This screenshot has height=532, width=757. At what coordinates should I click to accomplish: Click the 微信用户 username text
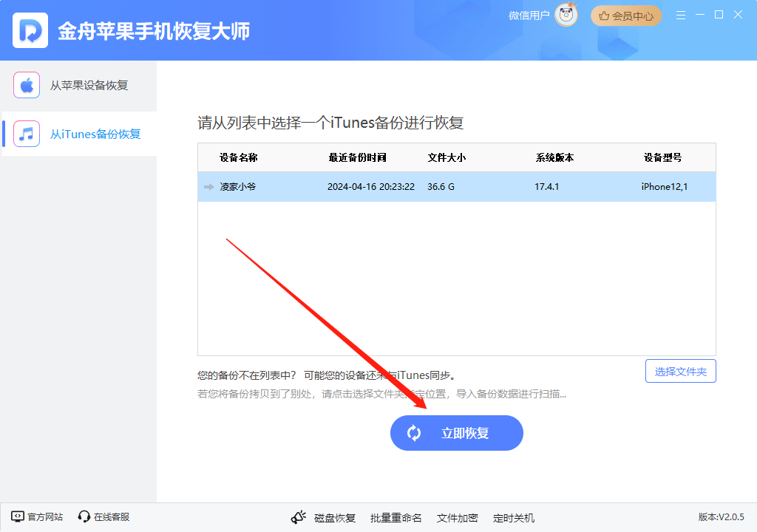pyautogui.click(x=529, y=16)
